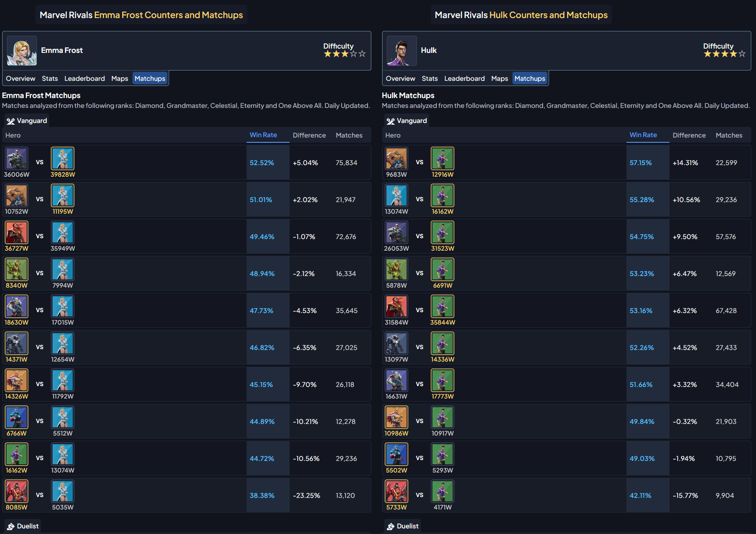Go to Hulk's Maps tab

[500, 79]
